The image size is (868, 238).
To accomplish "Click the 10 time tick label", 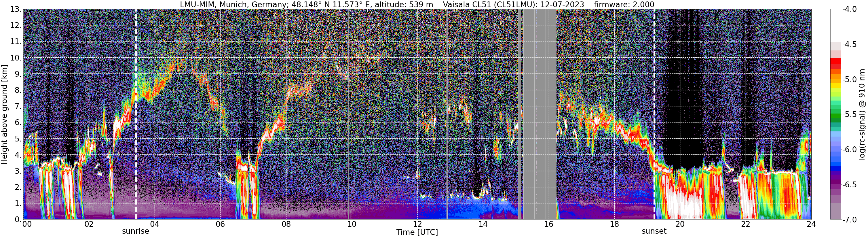I will pos(352,224).
